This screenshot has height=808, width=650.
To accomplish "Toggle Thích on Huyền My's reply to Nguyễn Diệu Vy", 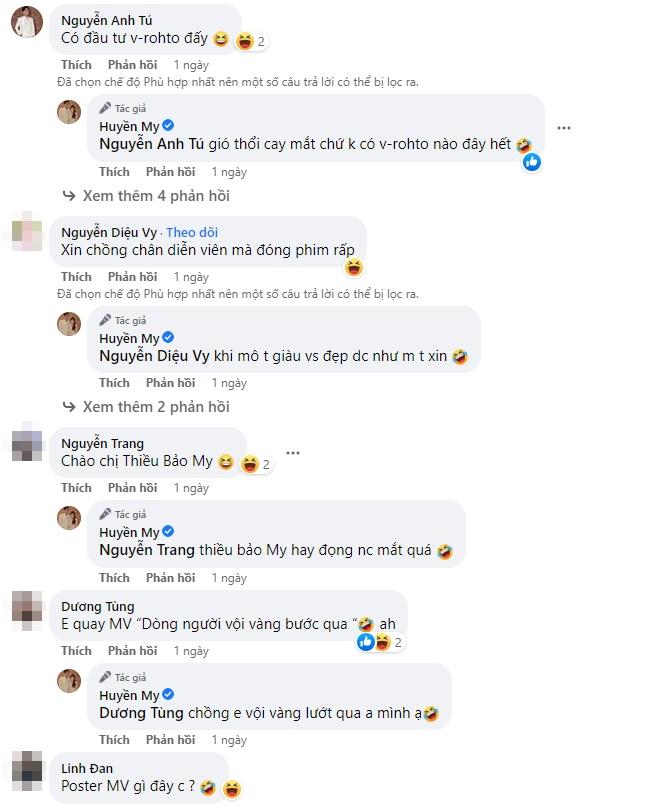I will [114, 382].
